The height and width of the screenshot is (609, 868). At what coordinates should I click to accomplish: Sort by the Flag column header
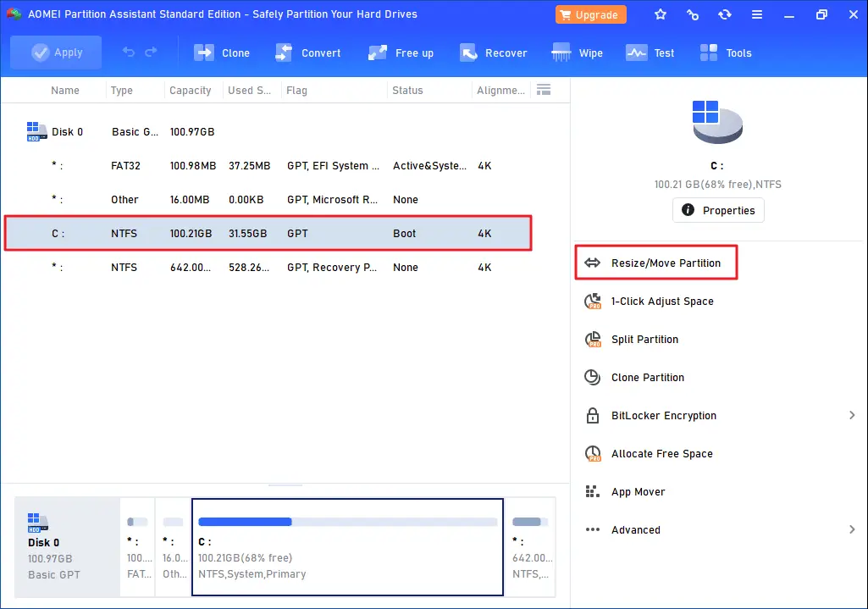(x=296, y=91)
